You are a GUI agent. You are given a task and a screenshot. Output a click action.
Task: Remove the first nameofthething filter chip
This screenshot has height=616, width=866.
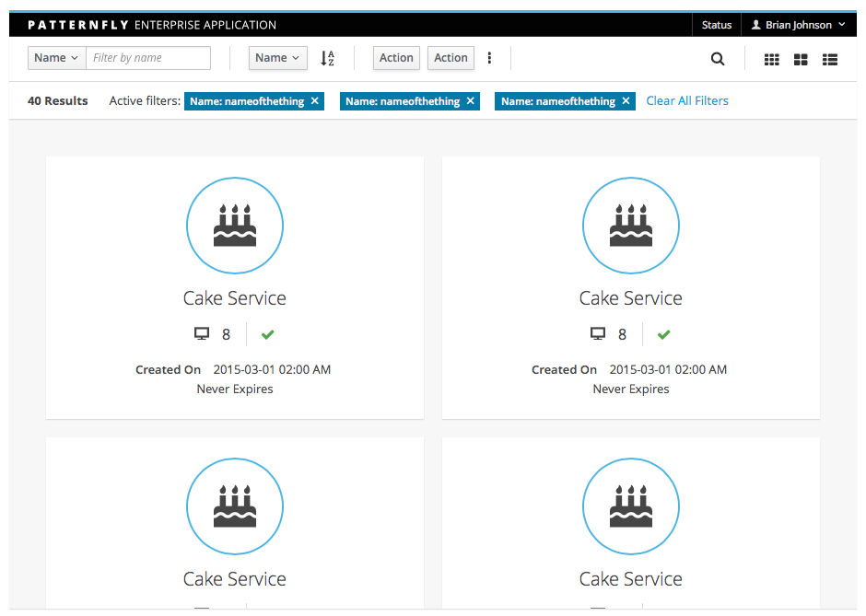pos(315,101)
